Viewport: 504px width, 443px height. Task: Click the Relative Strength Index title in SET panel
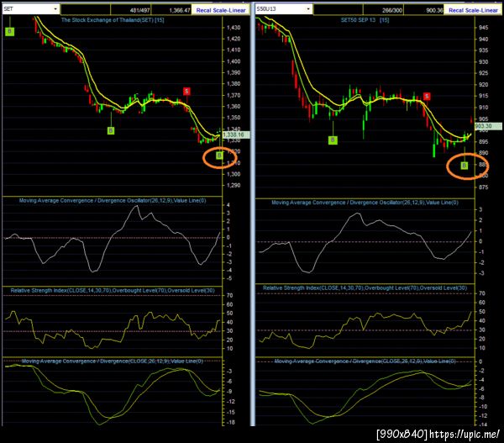point(113,291)
